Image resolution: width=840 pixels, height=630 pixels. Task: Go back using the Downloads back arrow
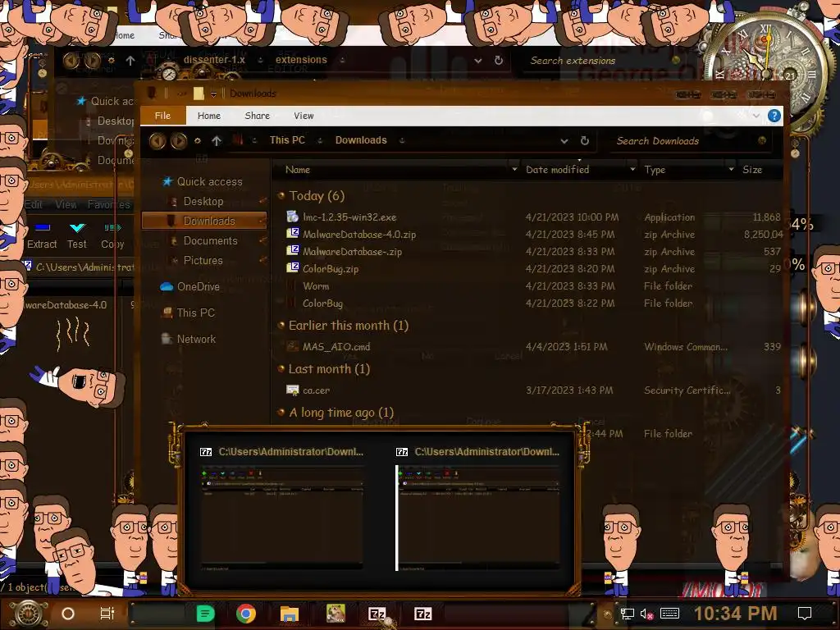click(157, 141)
